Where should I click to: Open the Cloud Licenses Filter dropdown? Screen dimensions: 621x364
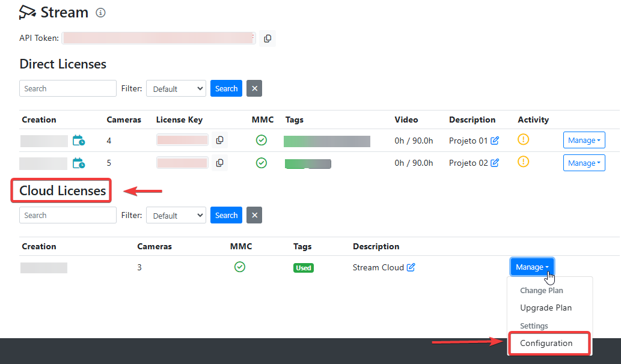(176, 216)
